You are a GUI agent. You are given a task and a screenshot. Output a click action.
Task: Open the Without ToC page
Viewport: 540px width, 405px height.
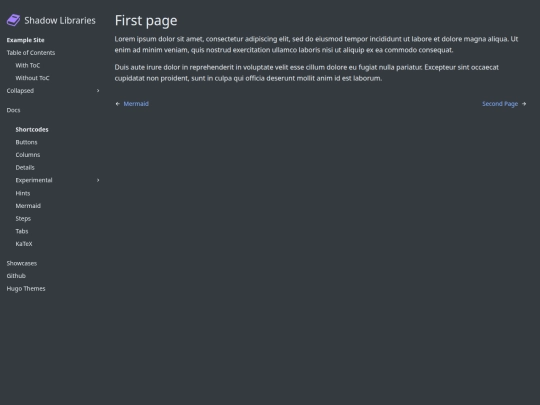coord(32,78)
